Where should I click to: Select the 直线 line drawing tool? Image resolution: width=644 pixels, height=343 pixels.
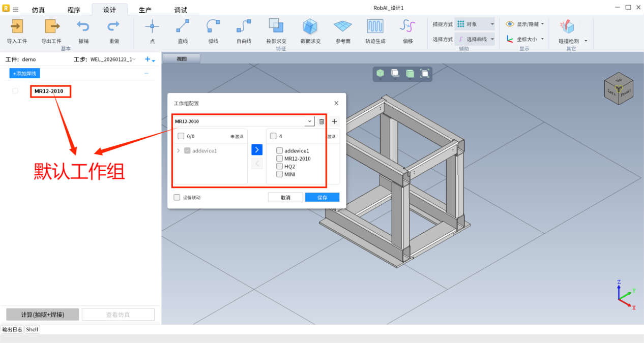point(183,26)
